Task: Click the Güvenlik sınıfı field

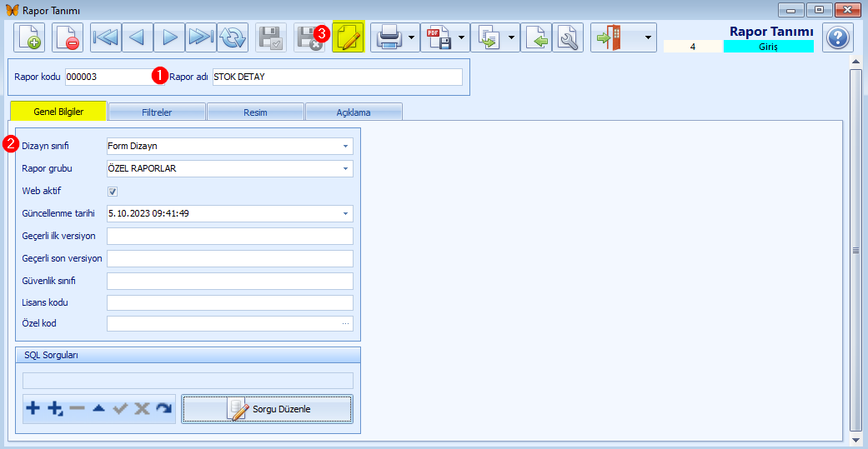Action: tap(230, 281)
